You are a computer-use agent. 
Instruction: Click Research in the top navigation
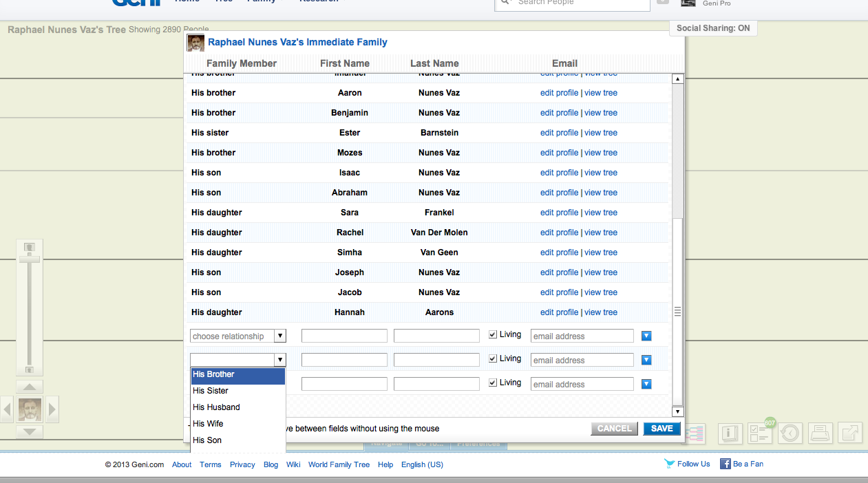point(319,1)
